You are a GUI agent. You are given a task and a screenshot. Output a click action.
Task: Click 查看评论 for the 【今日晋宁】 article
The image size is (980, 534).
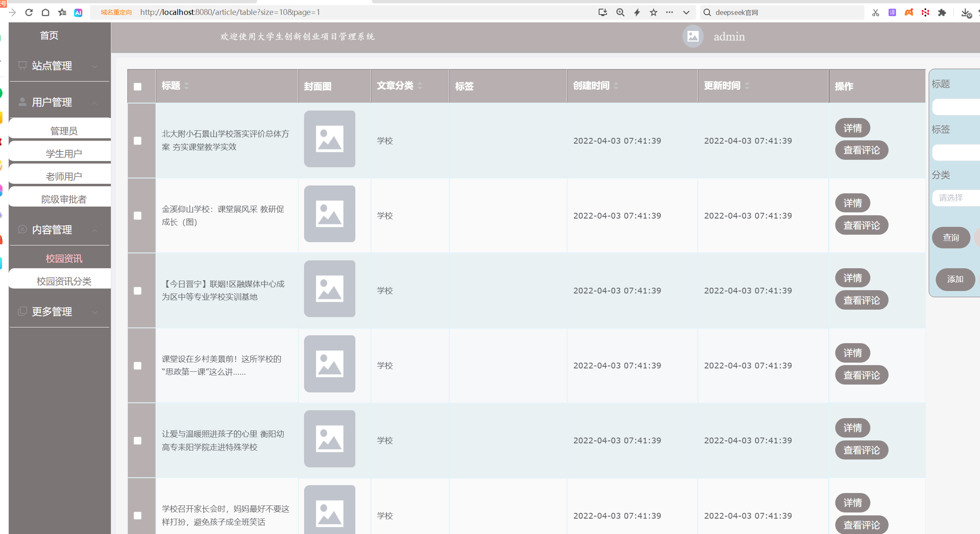click(862, 300)
